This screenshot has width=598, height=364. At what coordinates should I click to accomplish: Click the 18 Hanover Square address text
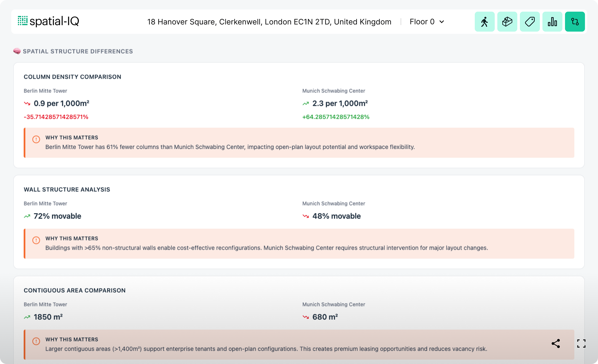[x=269, y=22]
